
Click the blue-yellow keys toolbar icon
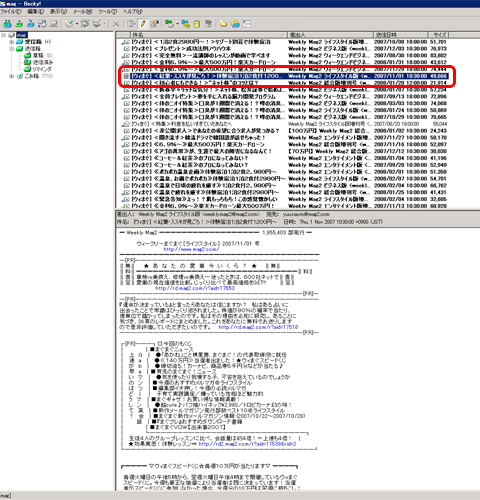pos(186,24)
